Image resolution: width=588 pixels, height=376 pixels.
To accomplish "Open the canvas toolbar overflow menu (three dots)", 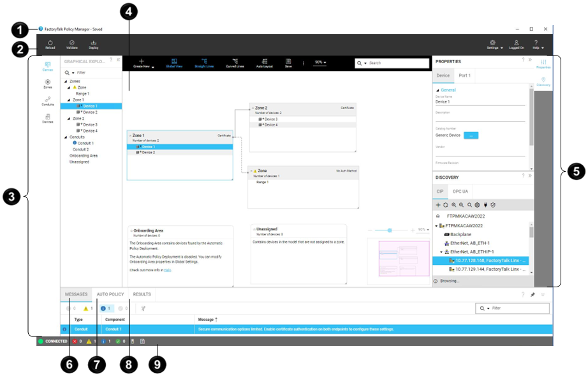I will coord(304,63).
